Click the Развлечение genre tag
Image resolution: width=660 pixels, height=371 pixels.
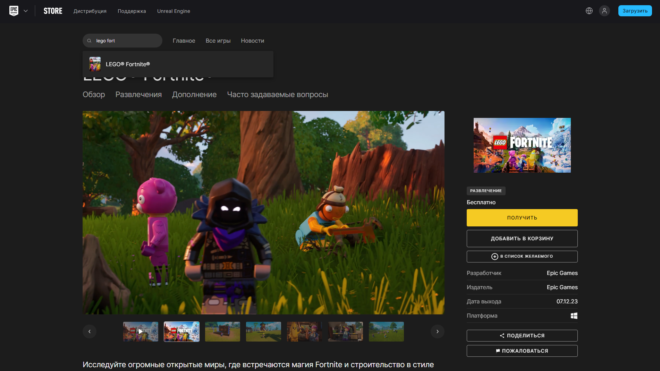tap(486, 191)
